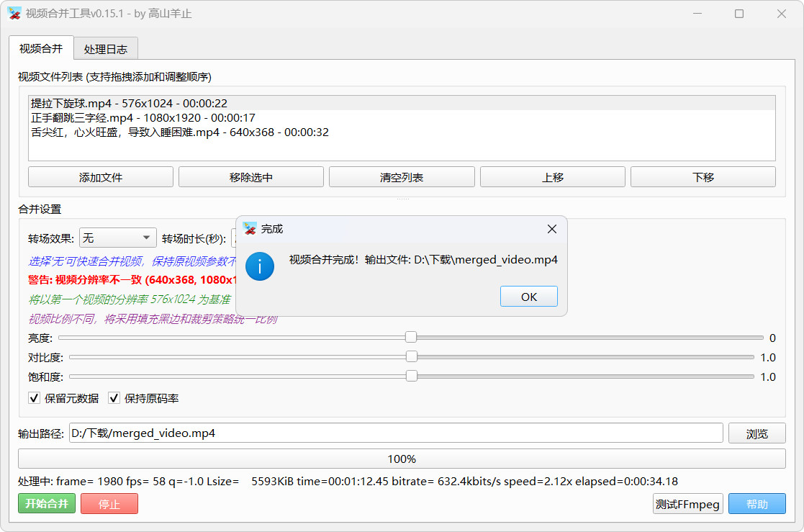Select 正手翻跳三字经.mp4 list entry
804x532 pixels.
(x=402, y=117)
